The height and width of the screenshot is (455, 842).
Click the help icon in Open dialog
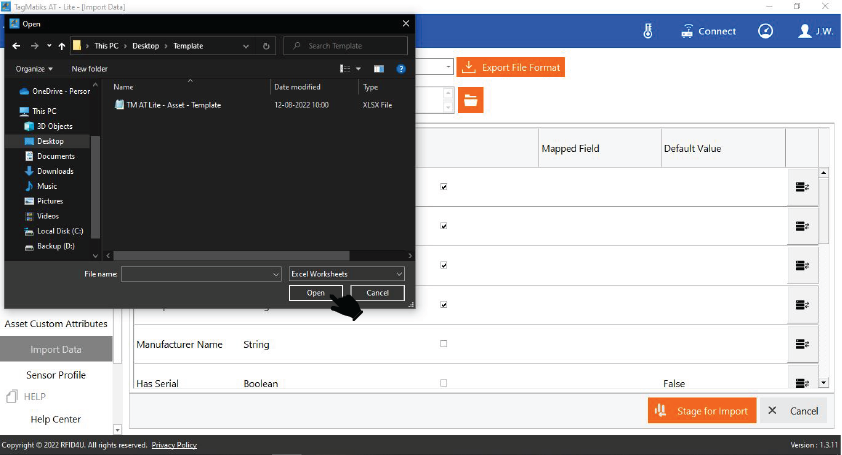click(401, 69)
